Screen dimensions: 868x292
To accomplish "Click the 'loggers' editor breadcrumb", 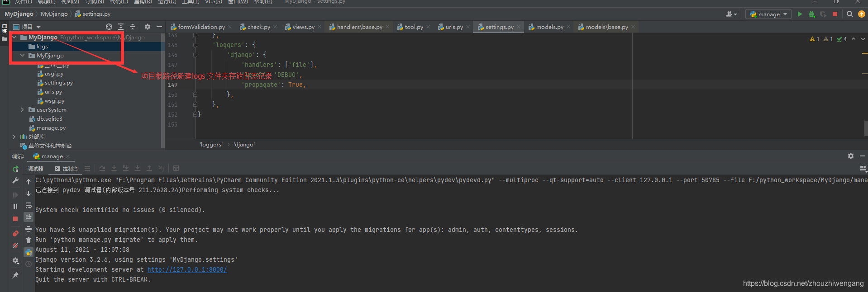I will (x=211, y=145).
